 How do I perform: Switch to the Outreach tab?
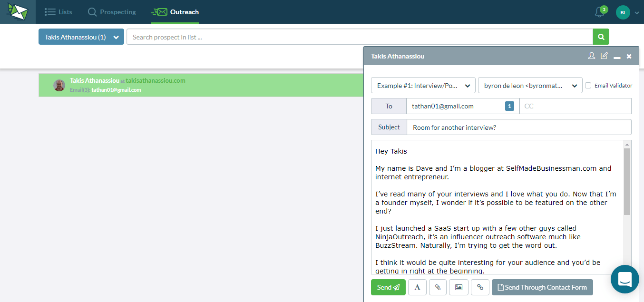coord(175,12)
